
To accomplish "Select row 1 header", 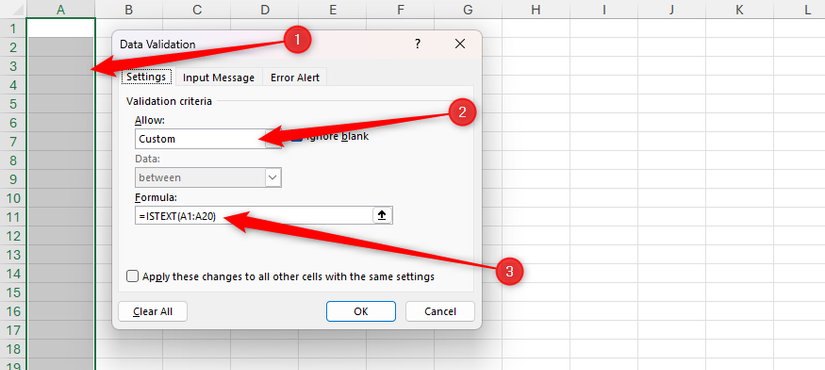I will 13,28.
